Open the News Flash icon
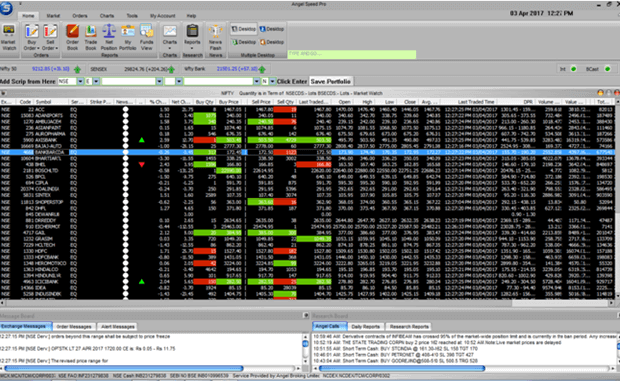622x381 pixels. click(215, 37)
